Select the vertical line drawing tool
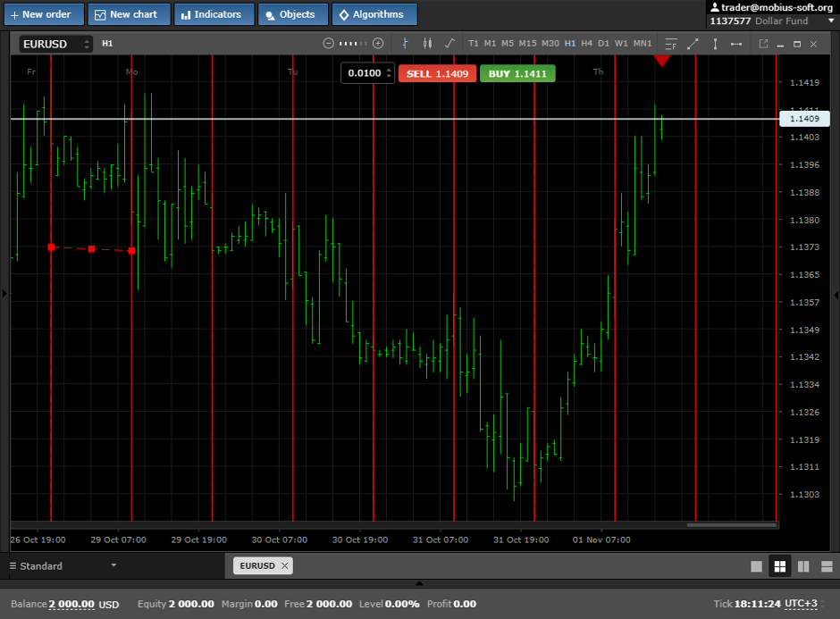Image resolution: width=840 pixels, height=619 pixels. pyautogui.click(x=715, y=44)
